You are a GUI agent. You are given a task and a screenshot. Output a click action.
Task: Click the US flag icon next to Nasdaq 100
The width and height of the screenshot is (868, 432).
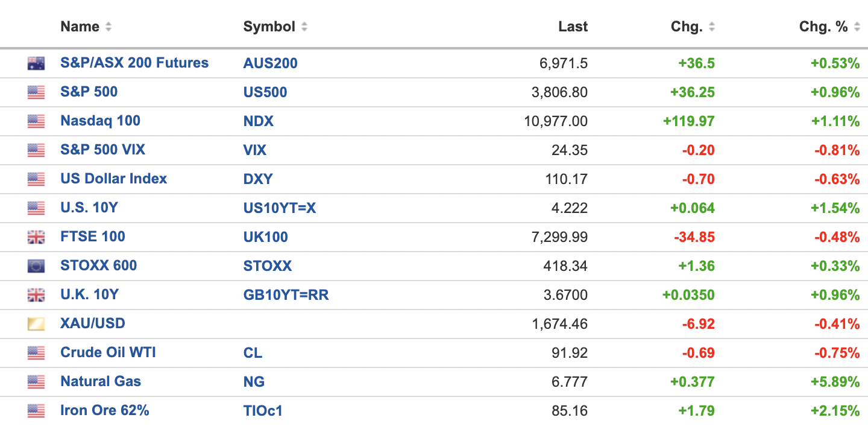pyautogui.click(x=36, y=121)
